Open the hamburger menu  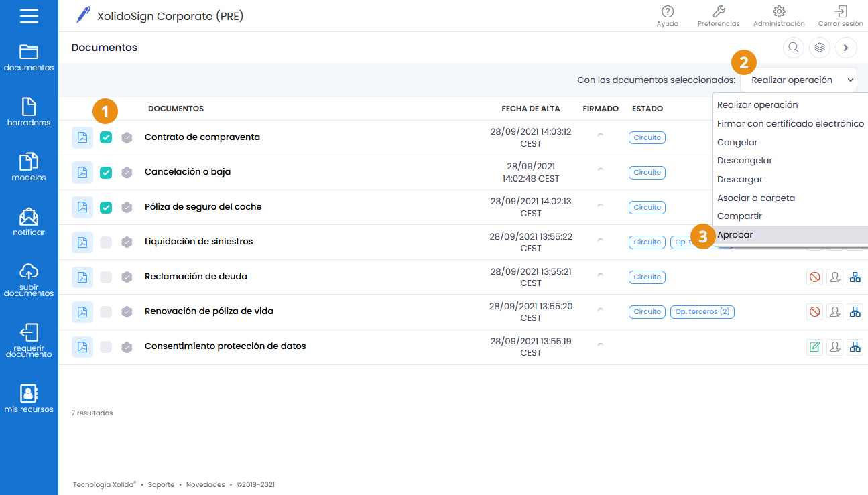(29, 15)
